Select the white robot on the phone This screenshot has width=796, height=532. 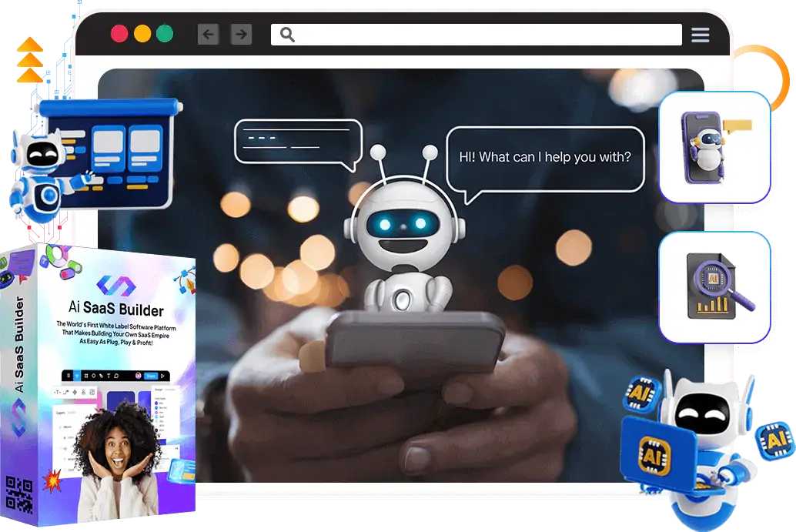click(x=397, y=239)
